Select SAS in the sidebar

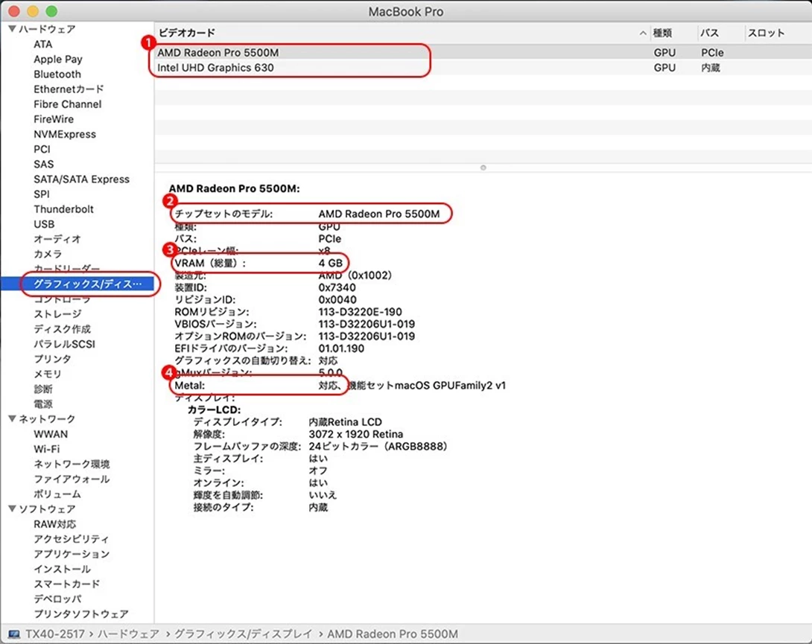pos(43,164)
